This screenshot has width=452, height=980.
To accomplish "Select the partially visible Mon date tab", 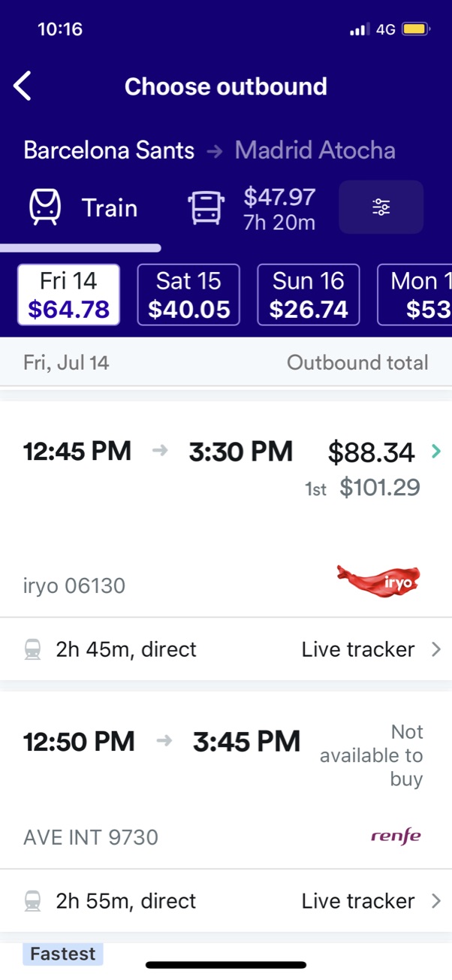I will pos(414,295).
